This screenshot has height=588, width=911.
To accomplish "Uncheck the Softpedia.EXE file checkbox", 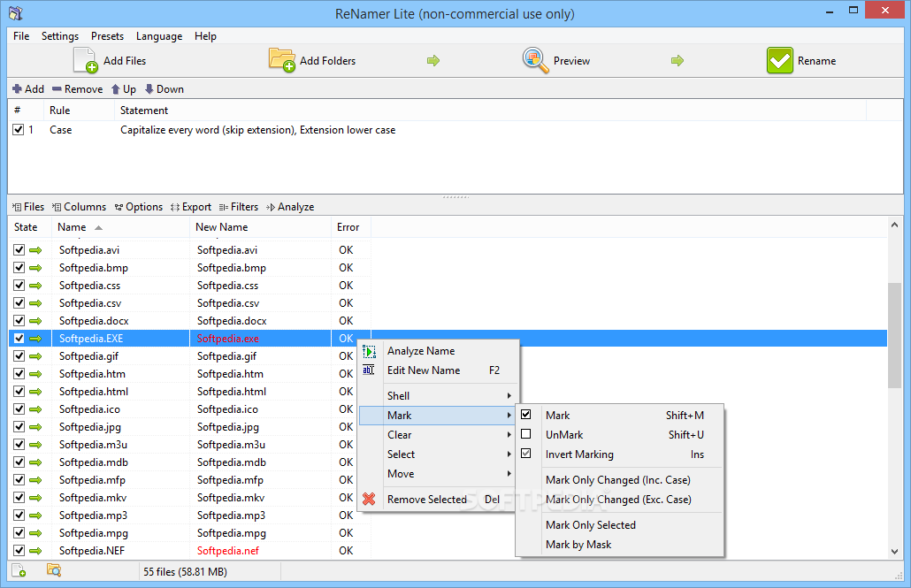I will [x=19, y=338].
